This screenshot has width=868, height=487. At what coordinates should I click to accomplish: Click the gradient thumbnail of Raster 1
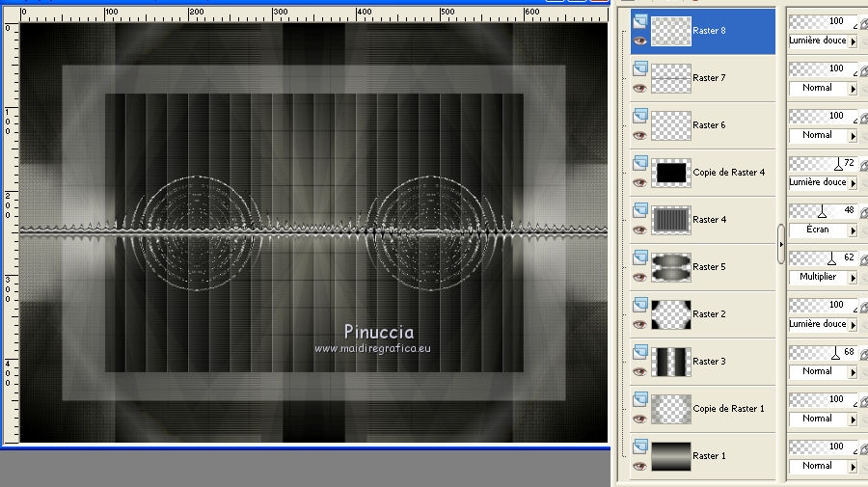point(671,456)
